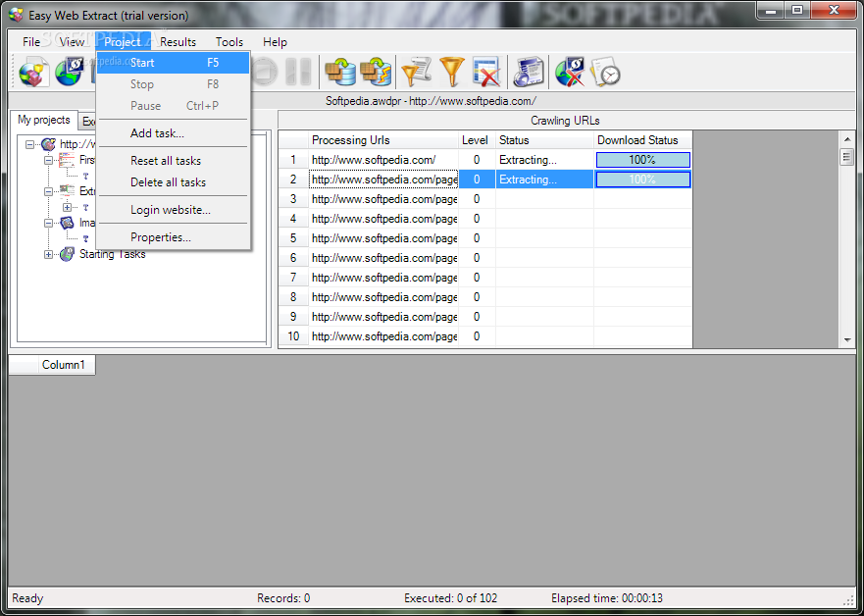Screen dimensions: 864x616
Task: Click 'Elapsed time: 00:00:13' in status bar
Action: pyautogui.click(x=607, y=598)
